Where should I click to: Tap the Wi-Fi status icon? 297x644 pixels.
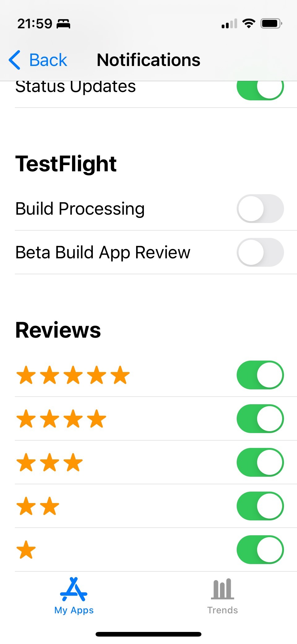click(x=249, y=23)
